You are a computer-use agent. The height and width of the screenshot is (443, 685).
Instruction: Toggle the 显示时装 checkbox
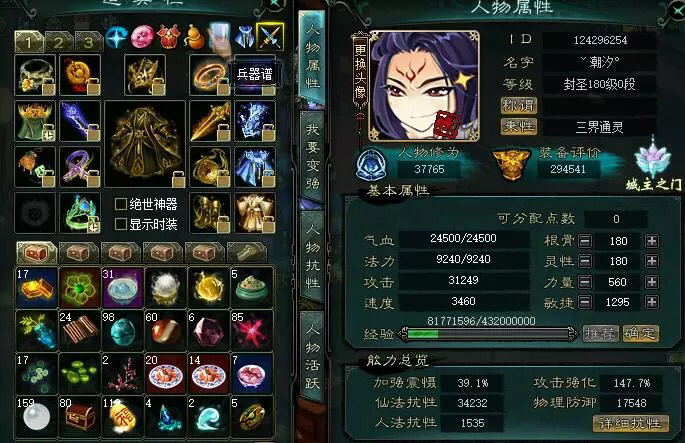tap(121, 225)
